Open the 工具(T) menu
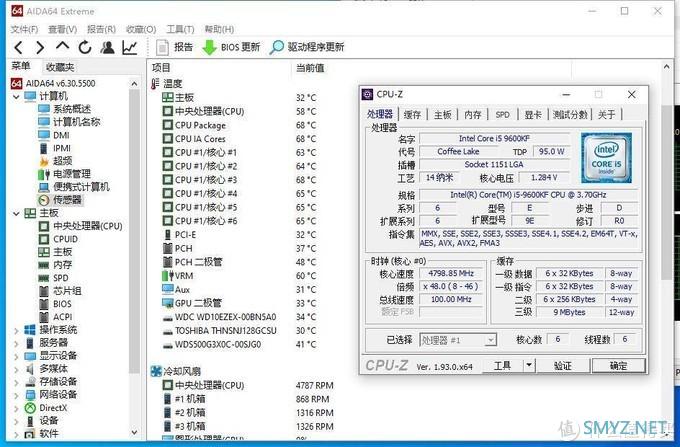The width and height of the screenshot is (680, 447). [180, 29]
